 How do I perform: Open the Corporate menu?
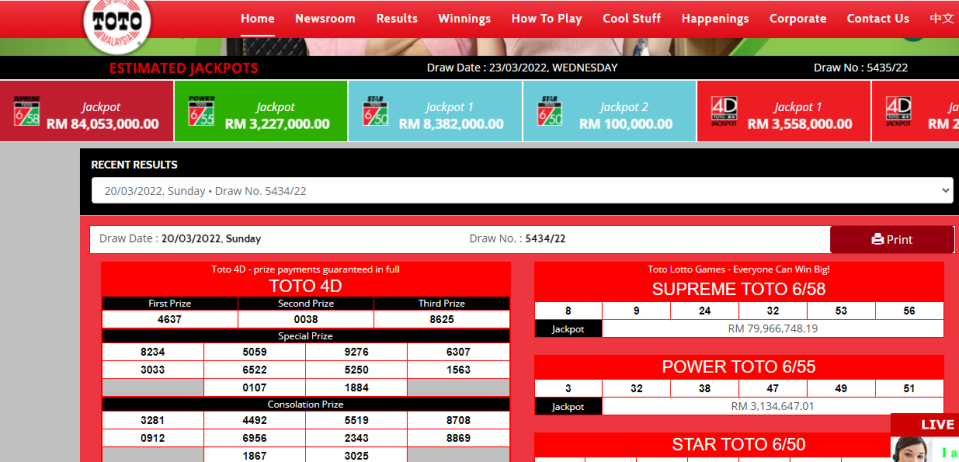click(798, 18)
